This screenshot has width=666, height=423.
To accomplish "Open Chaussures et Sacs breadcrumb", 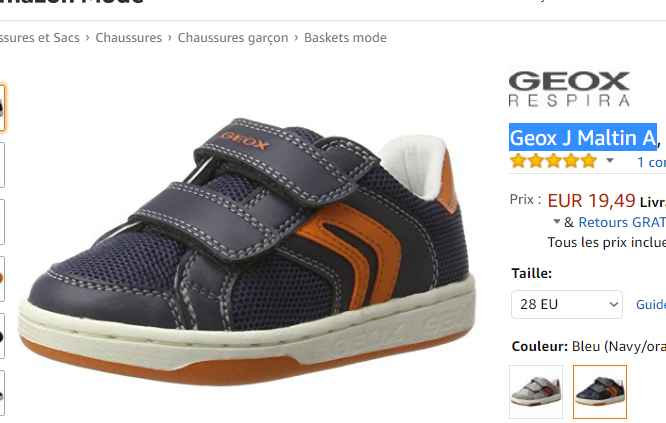I will (40, 37).
